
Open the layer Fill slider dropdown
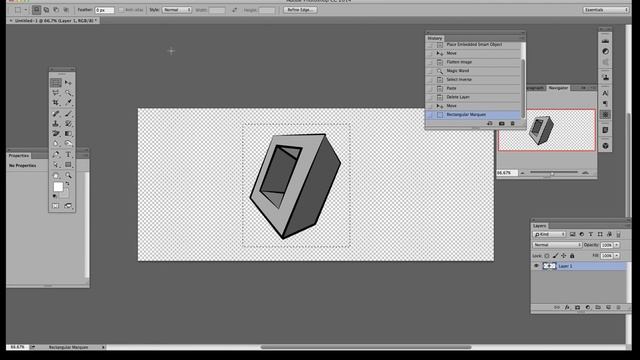click(617, 256)
